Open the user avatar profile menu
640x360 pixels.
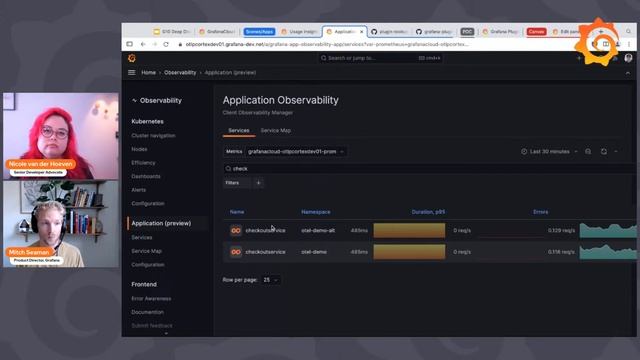point(628,58)
